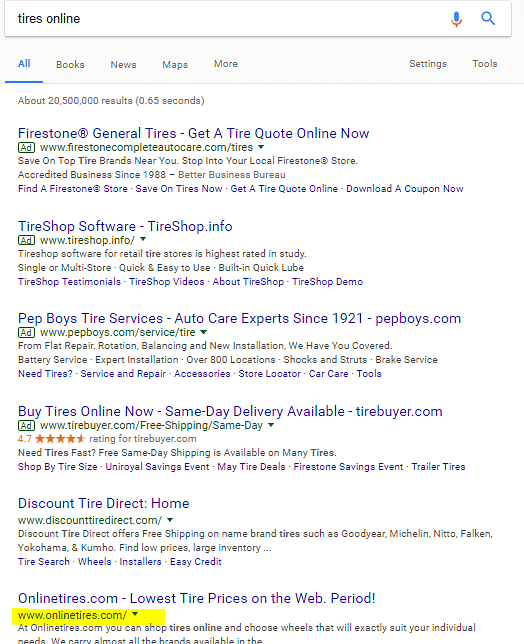Open Pep Boys Tools sitelink
Screen dimensions: 524x644
(x=369, y=373)
